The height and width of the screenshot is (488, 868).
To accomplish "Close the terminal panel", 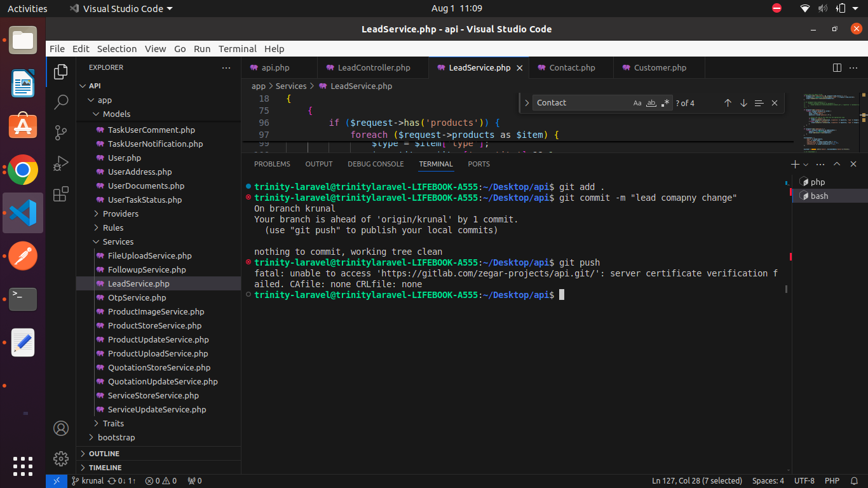I will point(853,164).
